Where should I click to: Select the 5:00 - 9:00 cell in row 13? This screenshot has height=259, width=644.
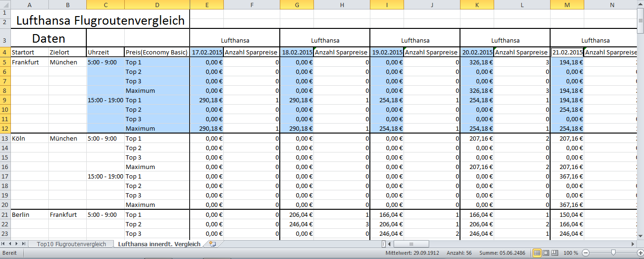click(x=105, y=138)
